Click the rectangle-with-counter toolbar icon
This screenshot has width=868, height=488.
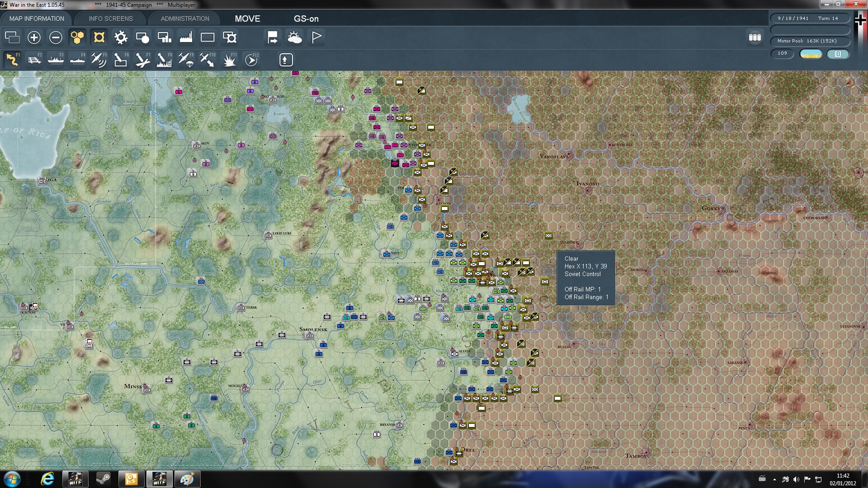tap(230, 37)
